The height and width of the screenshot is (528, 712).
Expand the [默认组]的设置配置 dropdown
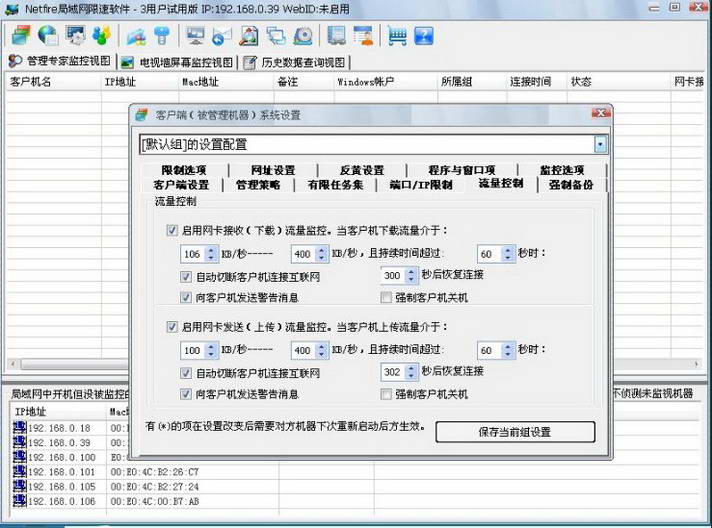point(600,144)
